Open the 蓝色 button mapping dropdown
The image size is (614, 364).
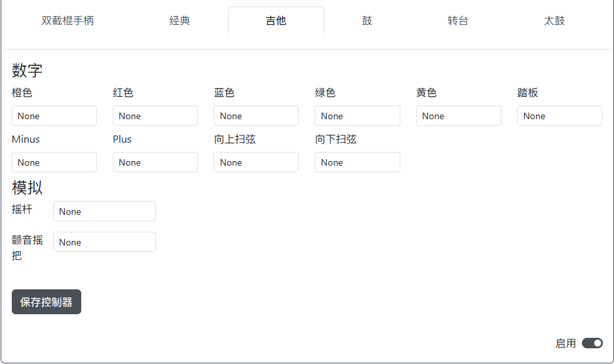tap(256, 115)
